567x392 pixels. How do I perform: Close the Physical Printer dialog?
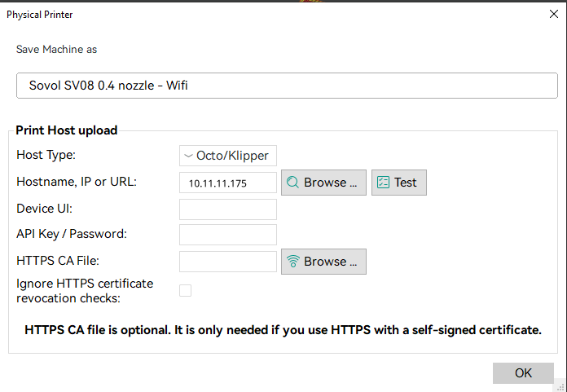[x=554, y=14]
